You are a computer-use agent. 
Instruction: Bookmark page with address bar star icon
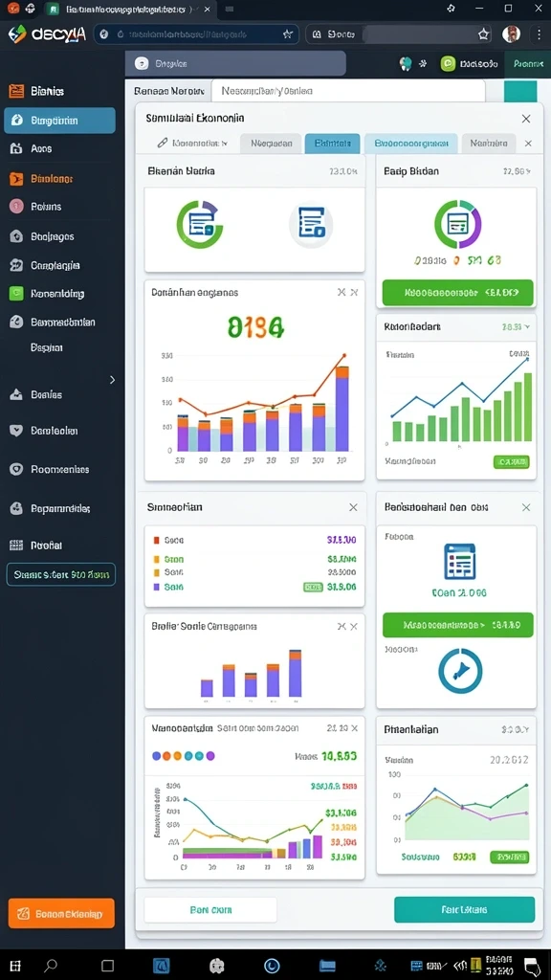click(287, 34)
